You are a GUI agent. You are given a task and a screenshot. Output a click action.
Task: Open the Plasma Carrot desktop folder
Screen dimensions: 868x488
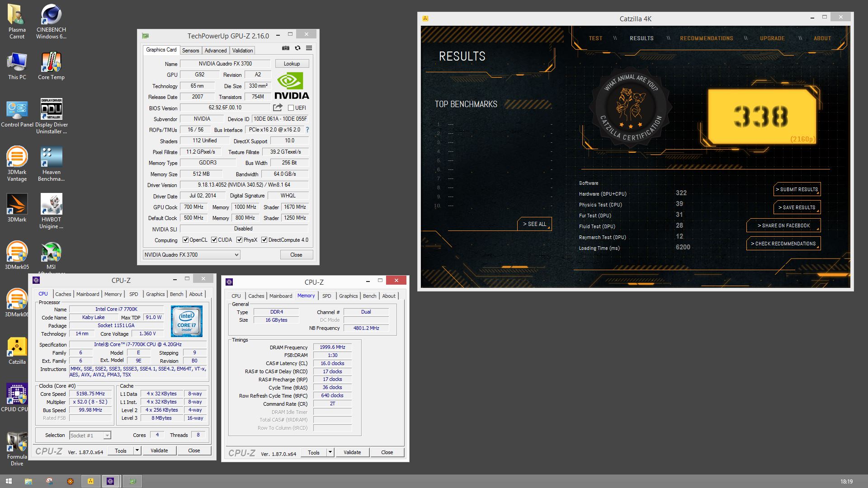click(x=17, y=22)
